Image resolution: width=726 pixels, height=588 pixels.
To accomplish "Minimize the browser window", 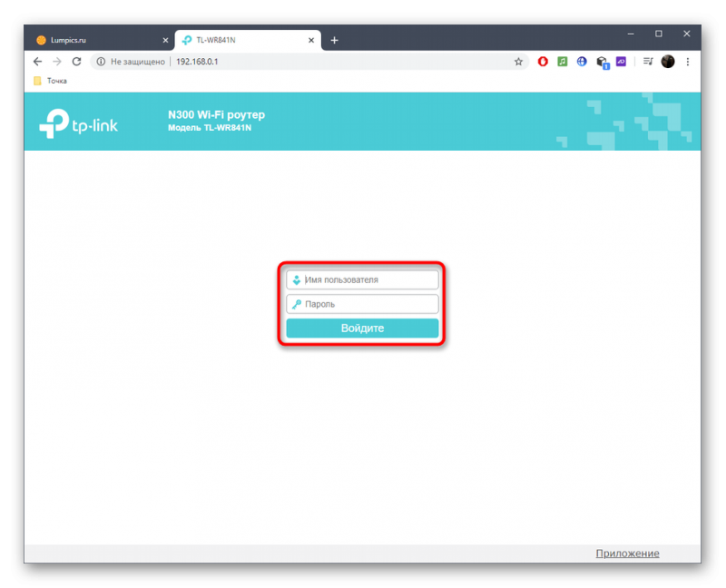I will (x=631, y=34).
